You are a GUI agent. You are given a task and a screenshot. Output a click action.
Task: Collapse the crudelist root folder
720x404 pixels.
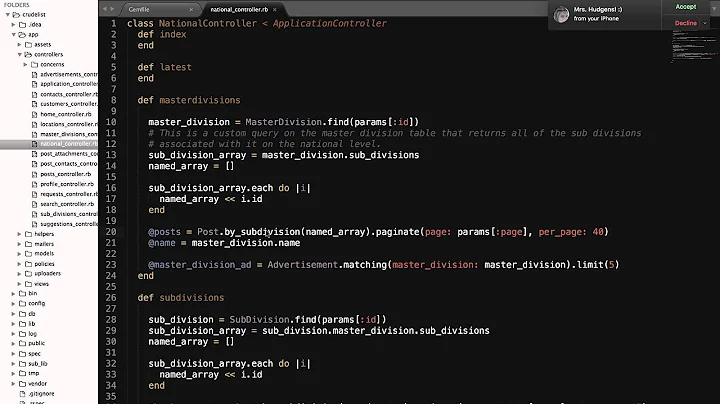click(8, 15)
